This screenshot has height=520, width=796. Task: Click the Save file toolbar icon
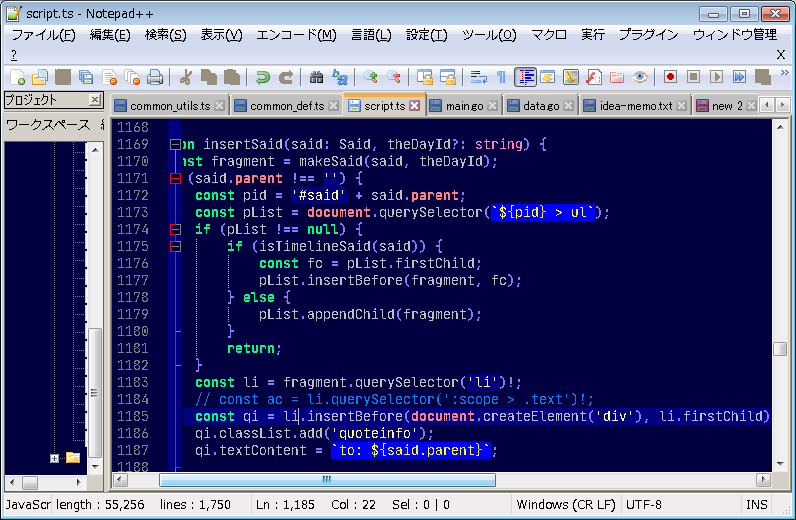click(63, 77)
